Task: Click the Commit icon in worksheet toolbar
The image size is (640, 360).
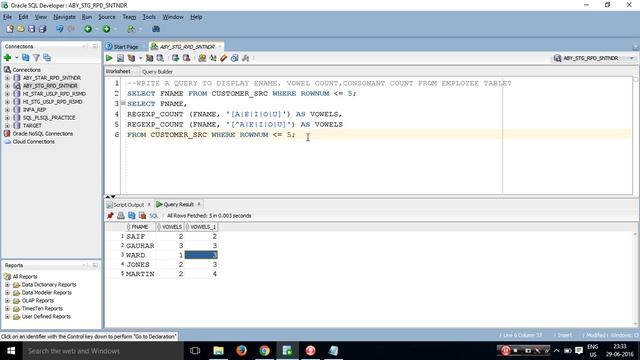Action: click(x=176, y=58)
